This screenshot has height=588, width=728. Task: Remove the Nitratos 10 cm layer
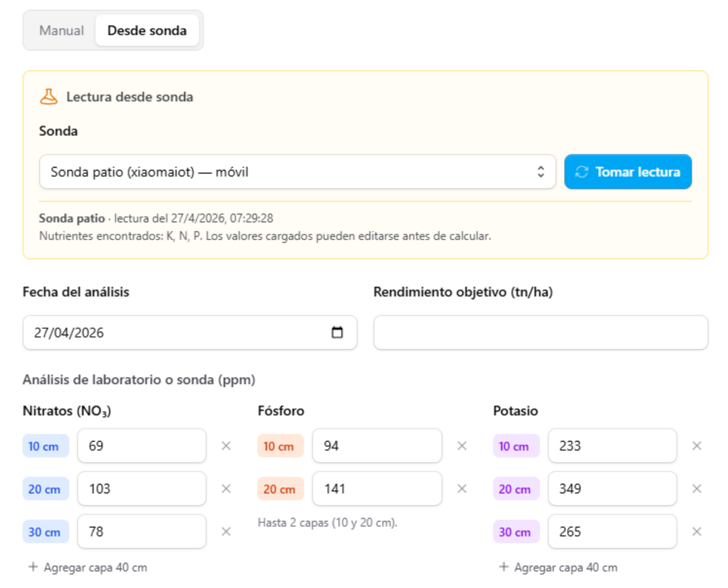[226, 446]
